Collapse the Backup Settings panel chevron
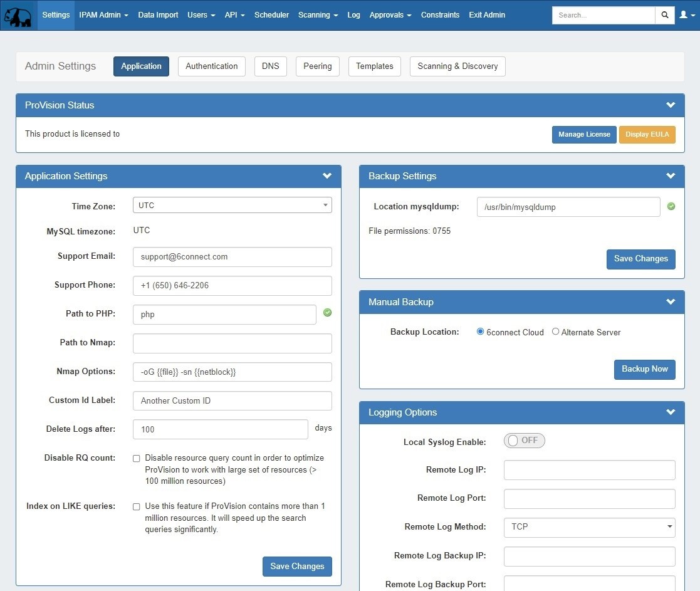This screenshot has height=591, width=700. [x=671, y=176]
